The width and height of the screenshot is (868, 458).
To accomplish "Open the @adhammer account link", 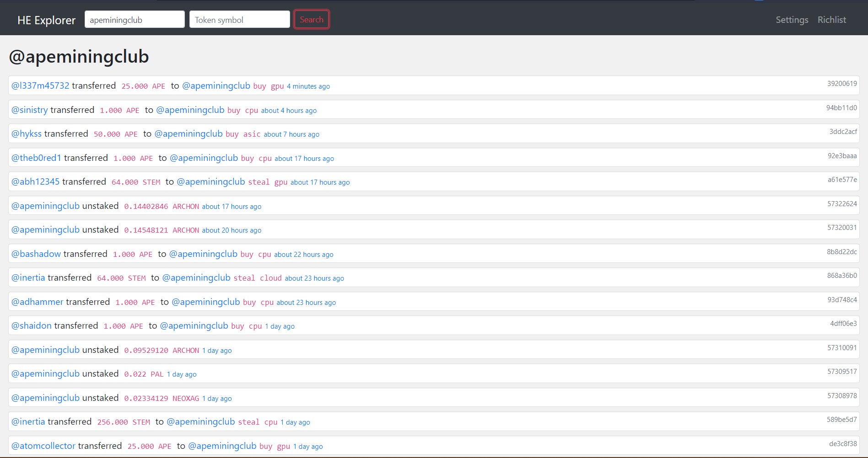I will [38, 302].
